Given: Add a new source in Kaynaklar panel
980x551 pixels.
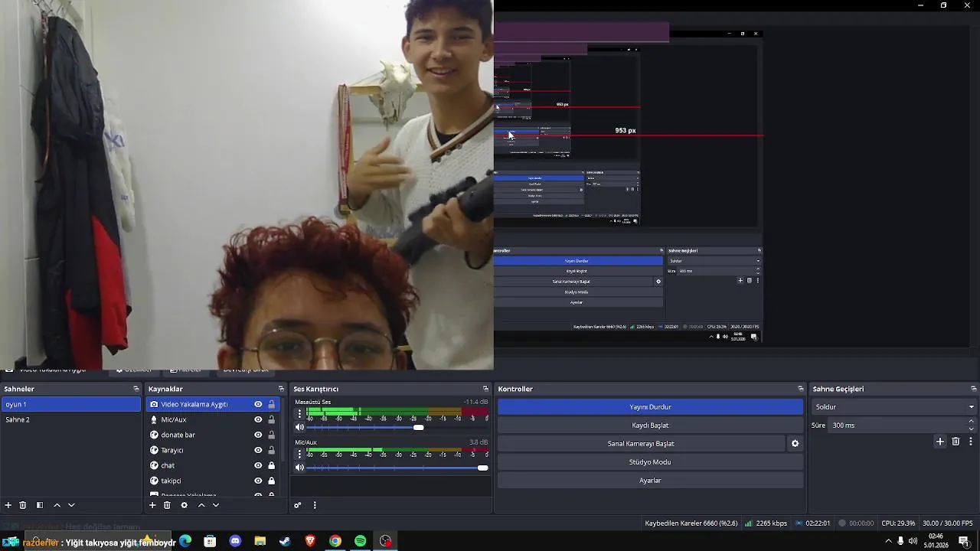Looking at the screenshot, I should (152, 505).
